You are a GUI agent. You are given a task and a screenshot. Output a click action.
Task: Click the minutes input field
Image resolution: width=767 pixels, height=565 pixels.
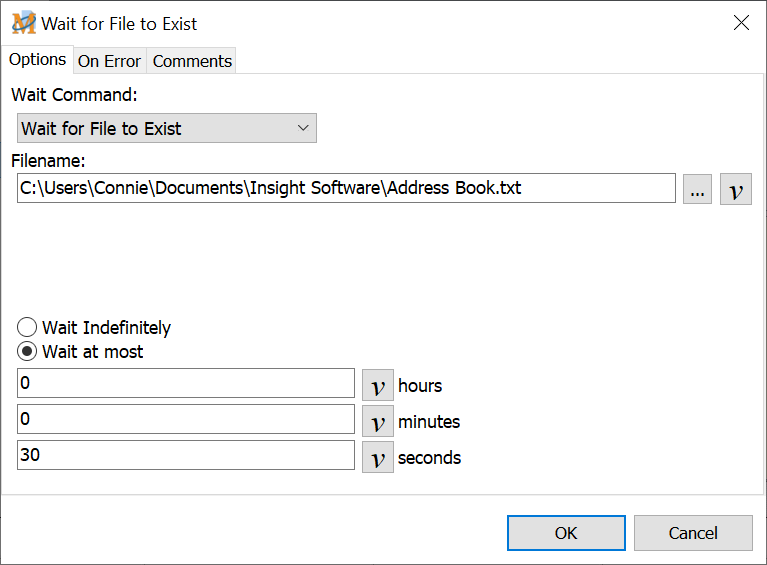(x=186, y=420)
